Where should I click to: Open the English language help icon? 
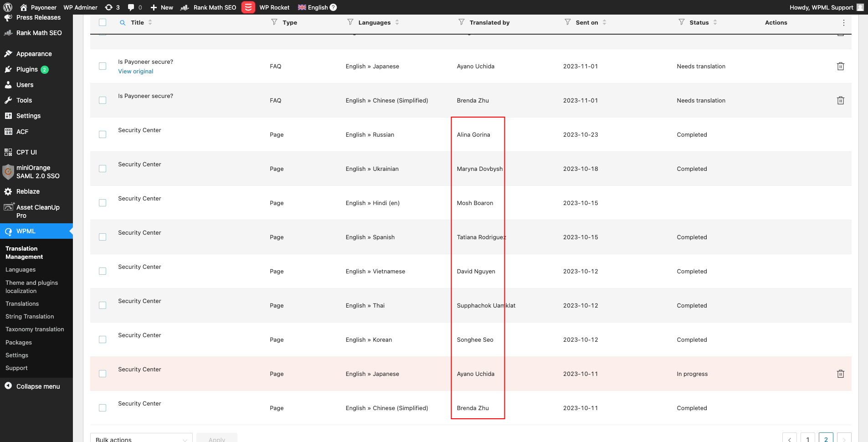[x=334, y=7]
